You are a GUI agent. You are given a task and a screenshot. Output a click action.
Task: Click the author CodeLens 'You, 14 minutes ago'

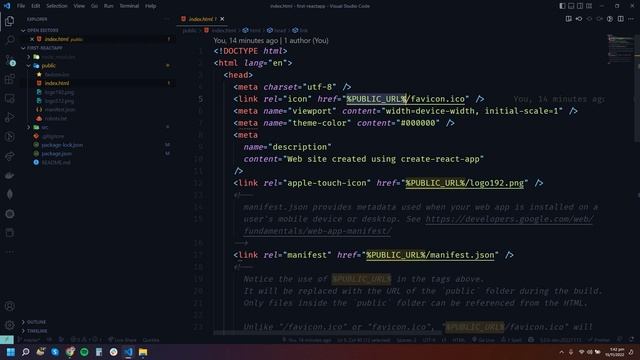pos(246,40)
